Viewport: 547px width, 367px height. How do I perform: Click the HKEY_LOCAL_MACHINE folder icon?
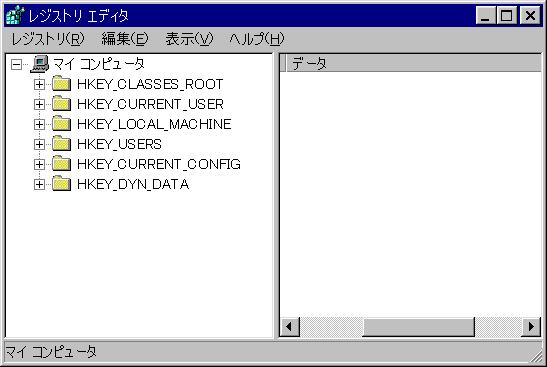(61, 123)
